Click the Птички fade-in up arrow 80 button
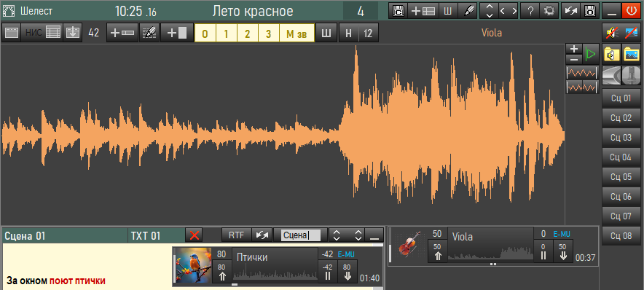The height and width of the screenshot is (290, 644). point(221,271)
